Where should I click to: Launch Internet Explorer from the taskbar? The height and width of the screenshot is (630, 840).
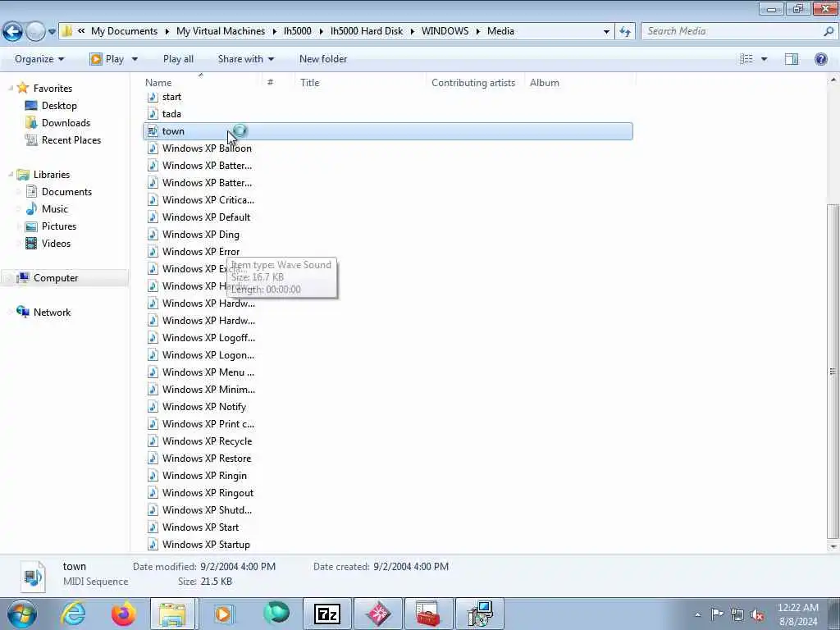73,614
